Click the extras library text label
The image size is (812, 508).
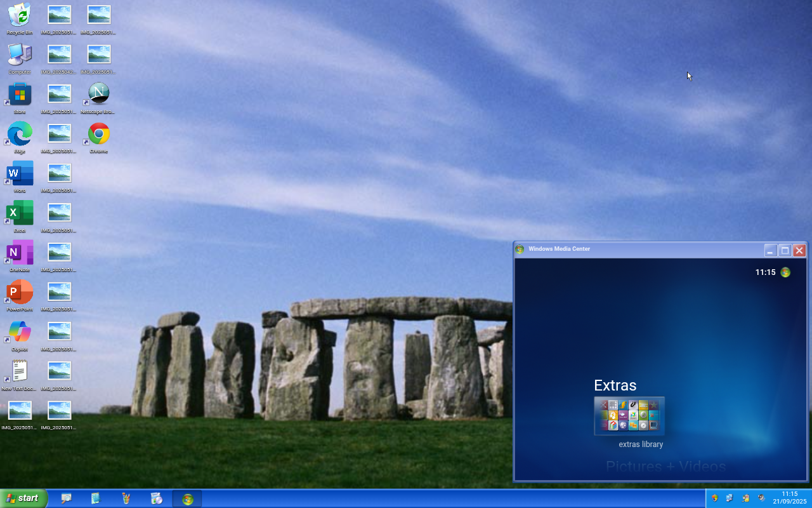(x=641, y=444)
